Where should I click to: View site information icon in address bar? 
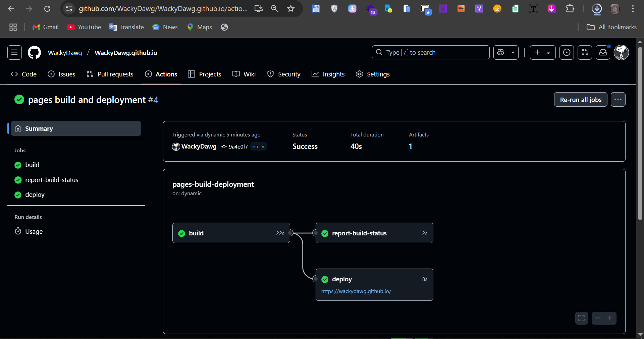[x=69, y=9]
